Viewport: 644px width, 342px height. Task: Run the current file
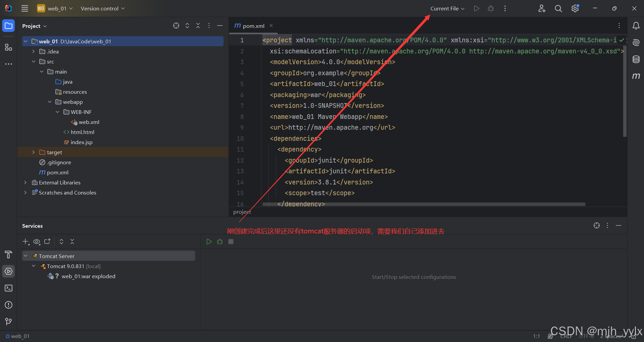coord(477,8)
